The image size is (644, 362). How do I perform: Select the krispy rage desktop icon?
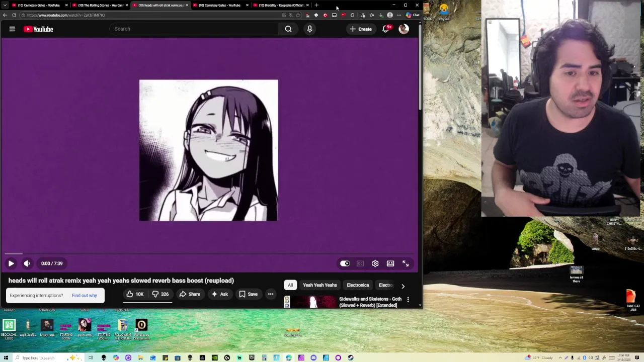click(47, 328)
